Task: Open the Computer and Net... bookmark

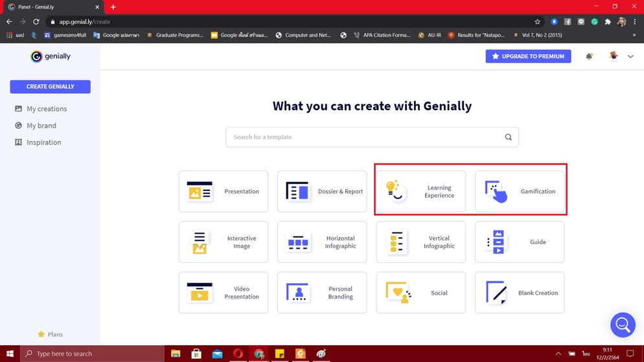Action: (x=303, y=35)
